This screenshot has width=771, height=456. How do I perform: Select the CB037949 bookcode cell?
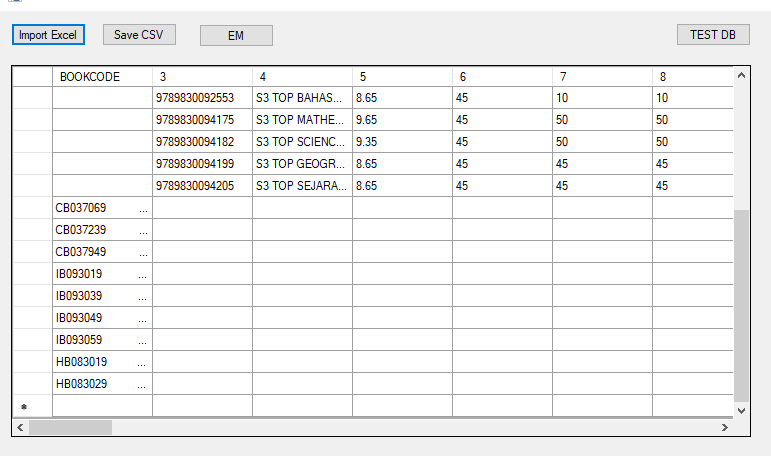pyautogui.click(x=102, y=252)
